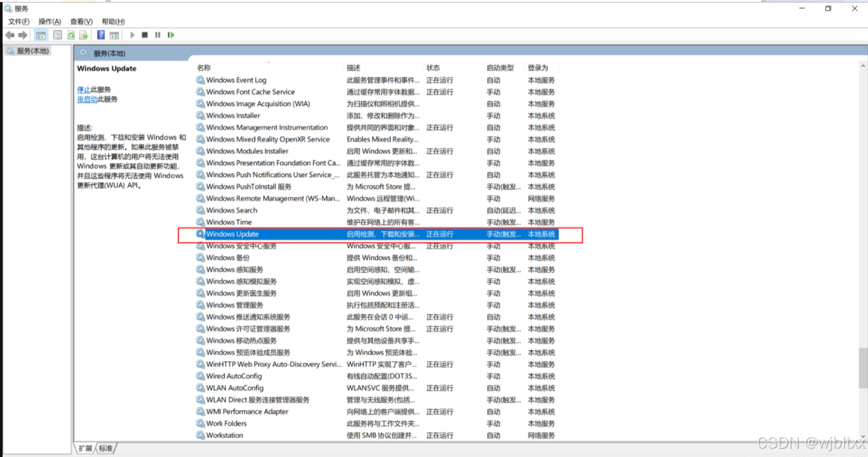The height and width of the screenshot is (457, 868).
Task: Select Windows Presentation Foundation Font Ca... row
Action: 377,163
